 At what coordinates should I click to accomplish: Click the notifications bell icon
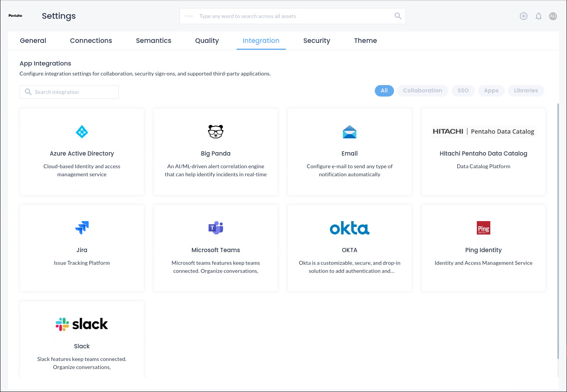pyautogui.click(x=539, y=16)
